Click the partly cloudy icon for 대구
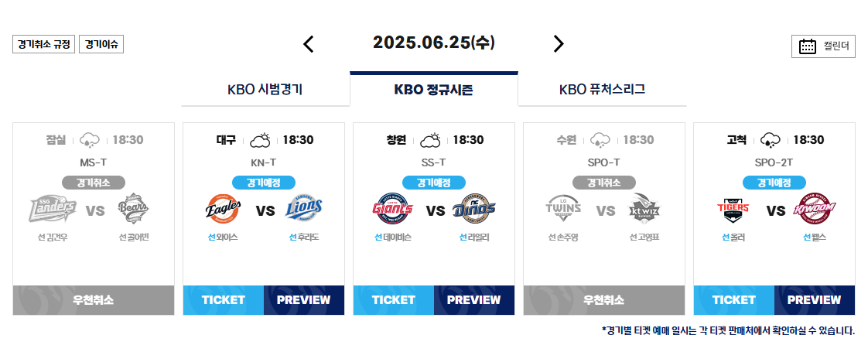The image size is (868, 352). coord(260,141)
